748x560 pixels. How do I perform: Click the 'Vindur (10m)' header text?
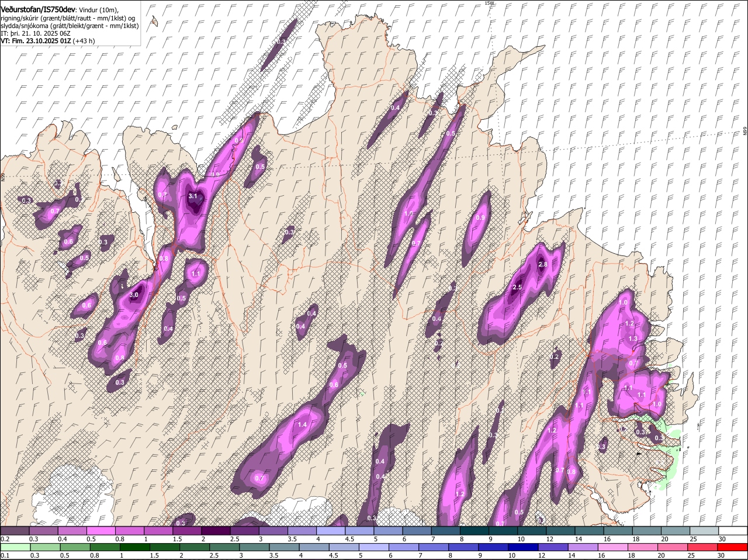pos(99,10)
